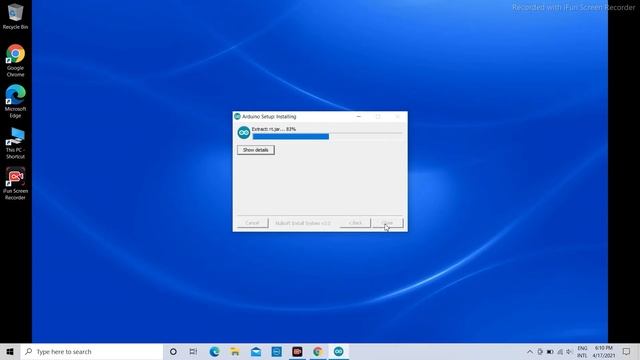Open the blue app icon after Mail

click(276, 351)
